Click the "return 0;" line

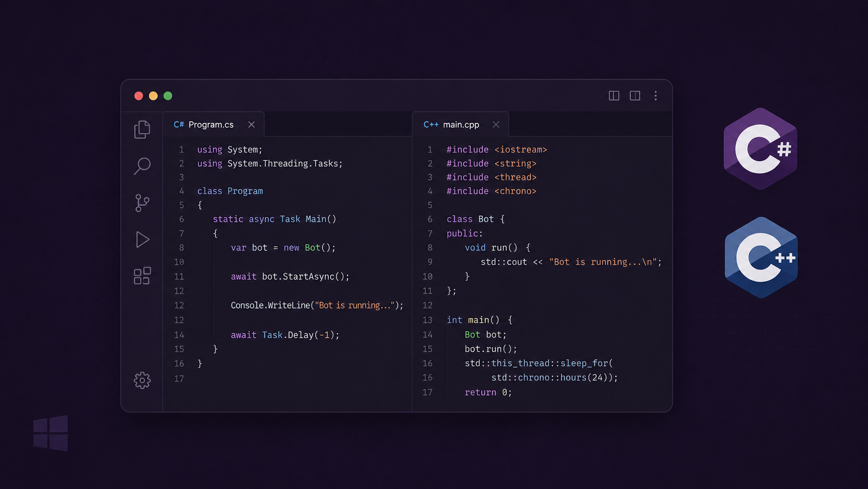point(488,392)
